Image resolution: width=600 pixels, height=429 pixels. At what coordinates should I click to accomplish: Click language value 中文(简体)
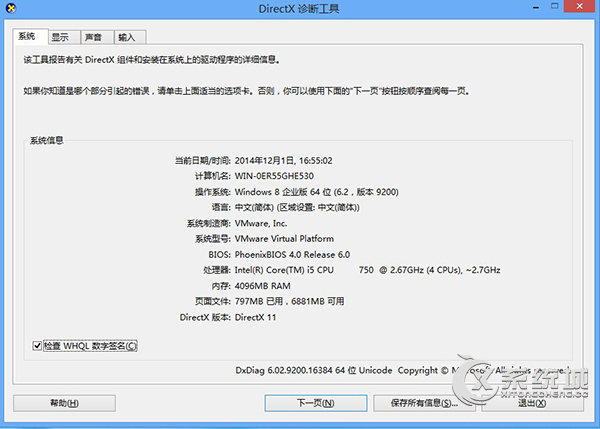pyautogui.click(x=297, y=207)
